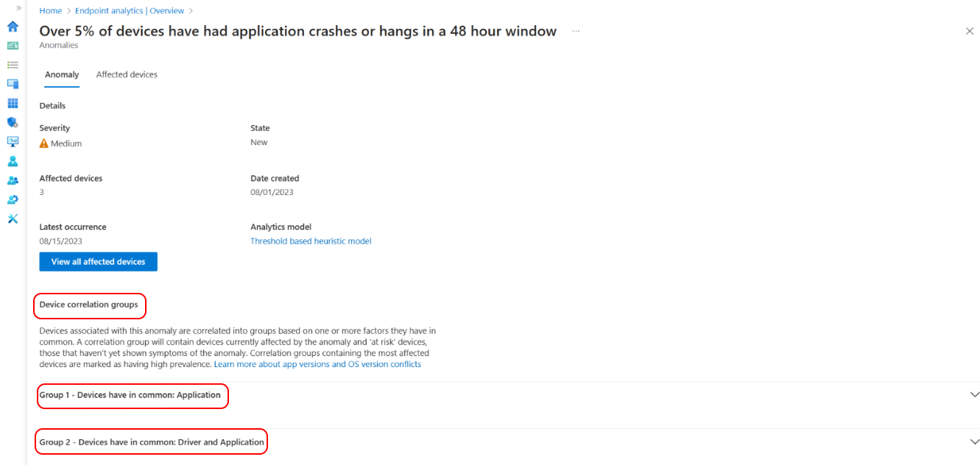Open All services list icon
980x465 pixels.
(13, 65)
